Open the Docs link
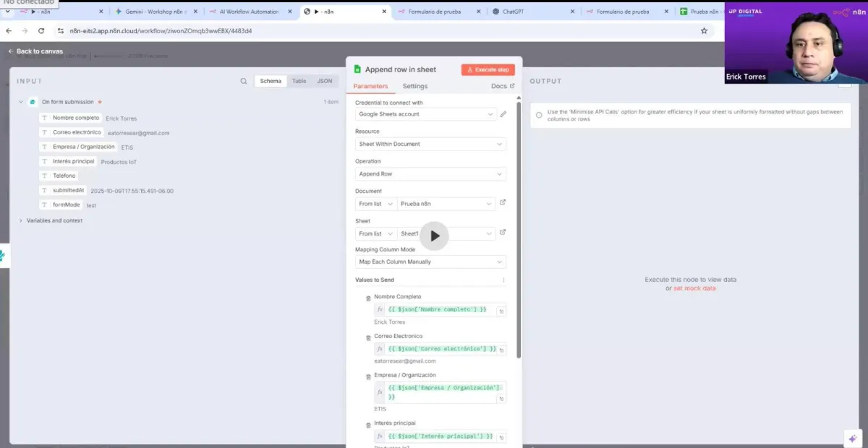The image size is (868, 448). coord(503,86)
